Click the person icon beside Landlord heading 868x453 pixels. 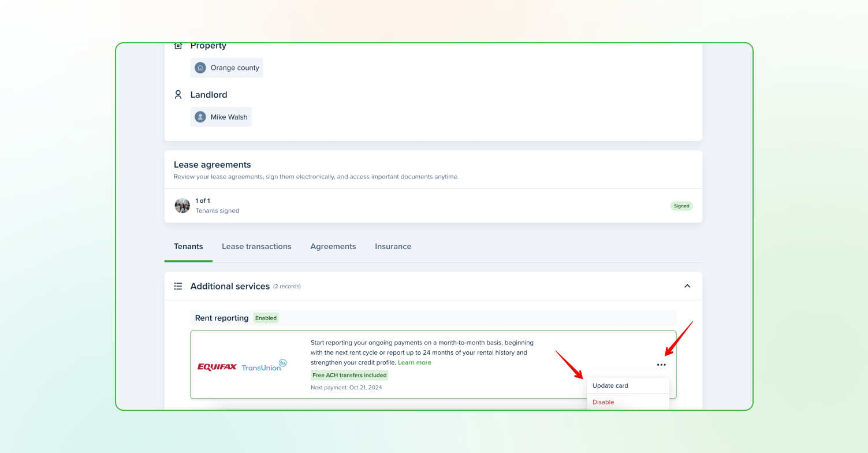pyautogui.click(x=178, y=95)
